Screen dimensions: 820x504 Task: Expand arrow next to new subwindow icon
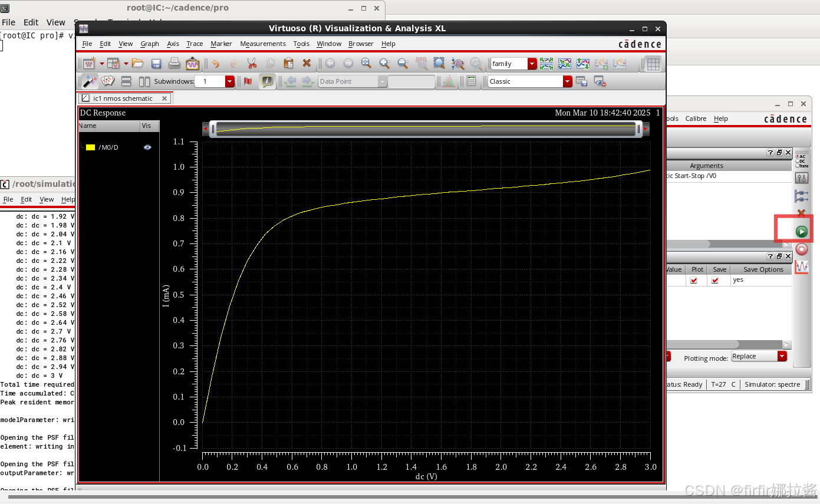coord(126,64)
